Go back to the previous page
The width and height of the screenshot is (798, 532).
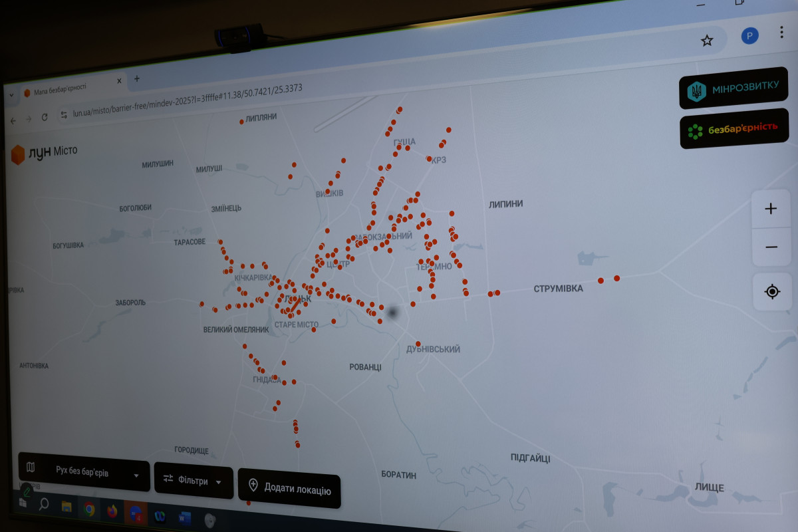[x=13, y=120]
